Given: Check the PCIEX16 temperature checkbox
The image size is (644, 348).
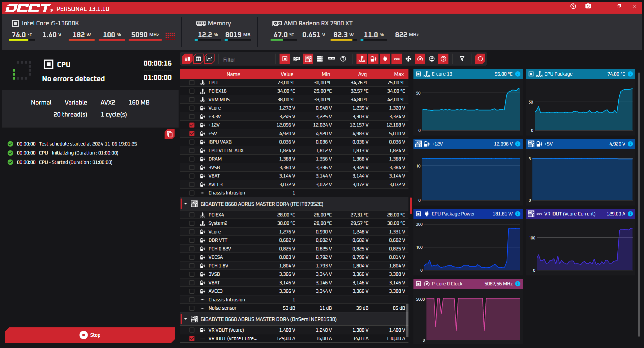Looking at the screenshot, I should 192,91.
